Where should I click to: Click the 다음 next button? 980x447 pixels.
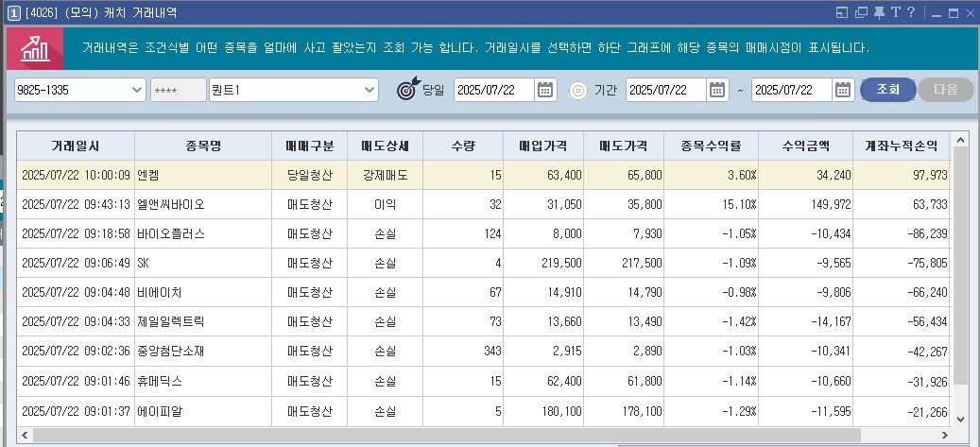[x=946, y=90]
